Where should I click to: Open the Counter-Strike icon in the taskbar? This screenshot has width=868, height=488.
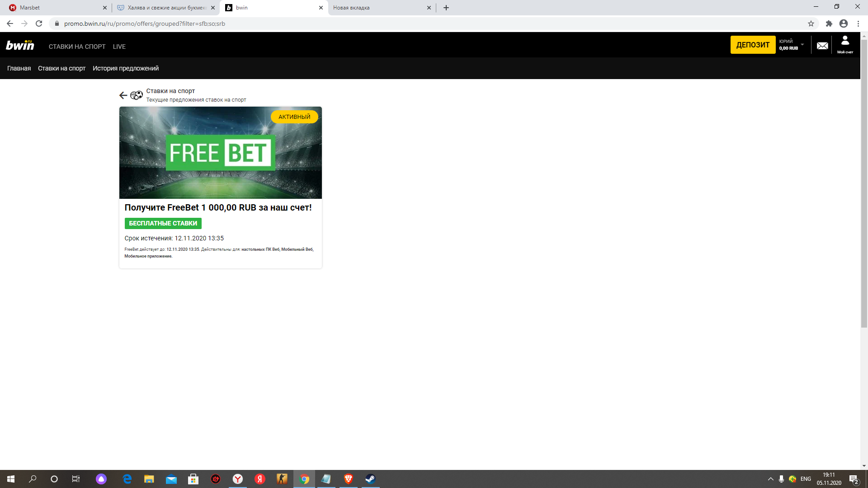point(282,479)
